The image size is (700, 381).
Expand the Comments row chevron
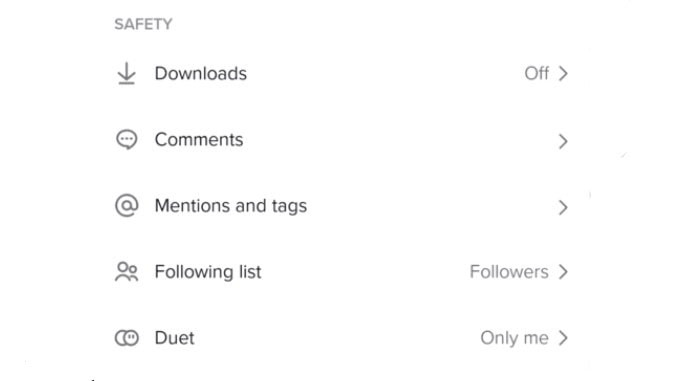[563, 141]
